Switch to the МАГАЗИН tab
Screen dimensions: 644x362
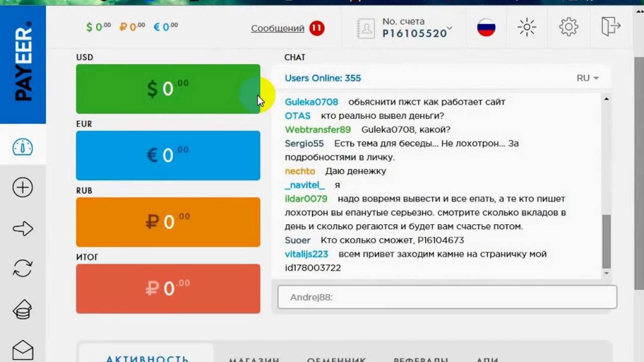pyautogui.click(x=254, y=359)
